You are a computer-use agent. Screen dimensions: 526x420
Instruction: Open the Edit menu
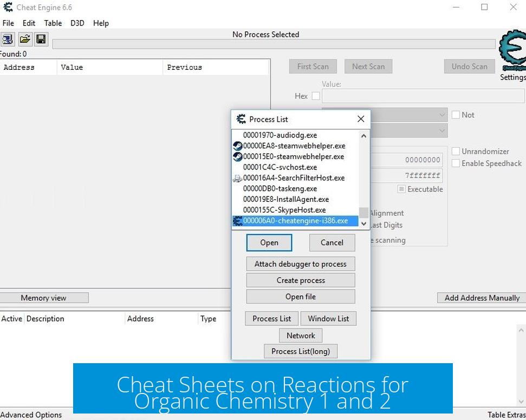click(x=29, y=23)
